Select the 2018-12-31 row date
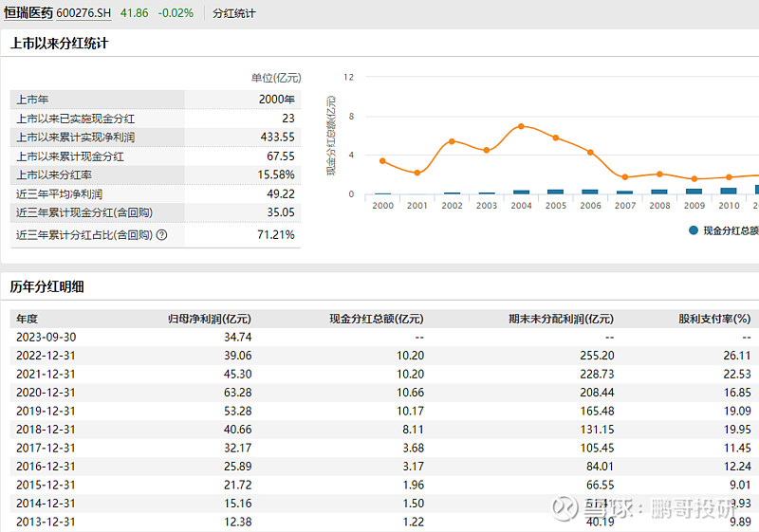 (46, 430)
